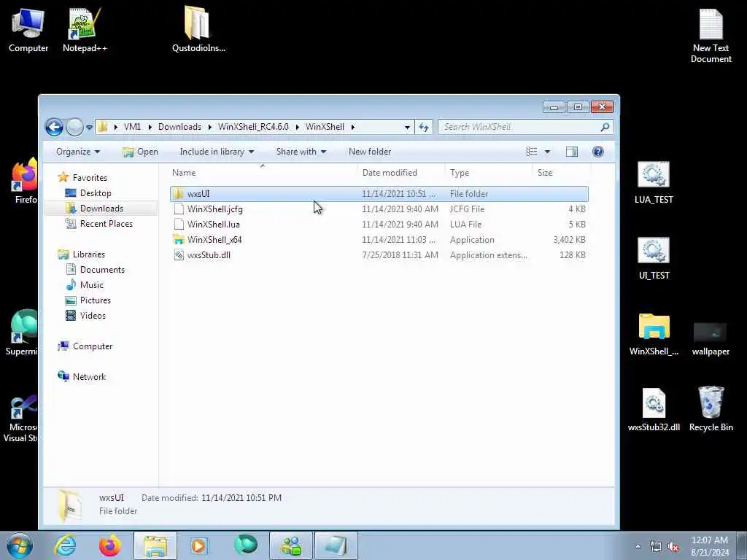747x560 pixels.
Task: Open the Organize menu
Action: coord(78,152)
